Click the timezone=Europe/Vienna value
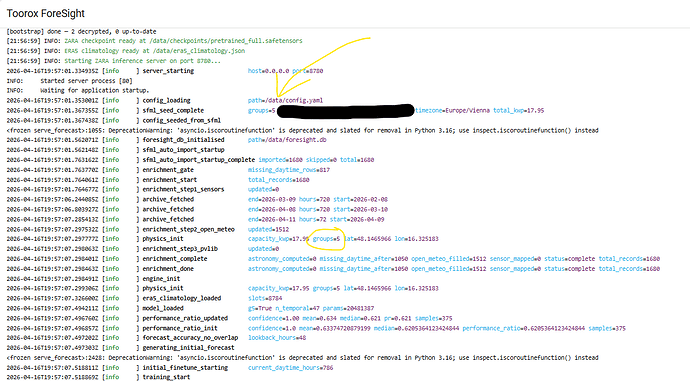This screenshot has width=690, height=381. pos(452,110)
